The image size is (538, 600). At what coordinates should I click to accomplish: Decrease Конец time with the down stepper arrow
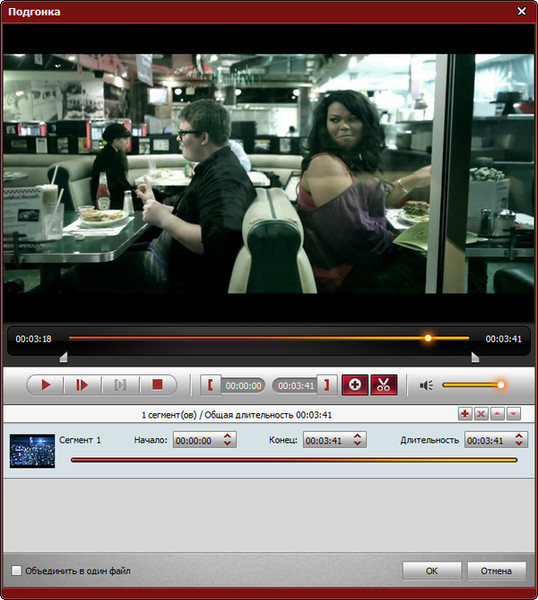(357, 443)
